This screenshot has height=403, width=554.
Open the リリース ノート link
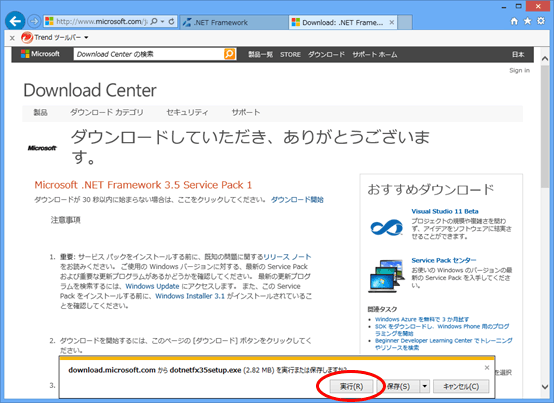click(287, 257)
